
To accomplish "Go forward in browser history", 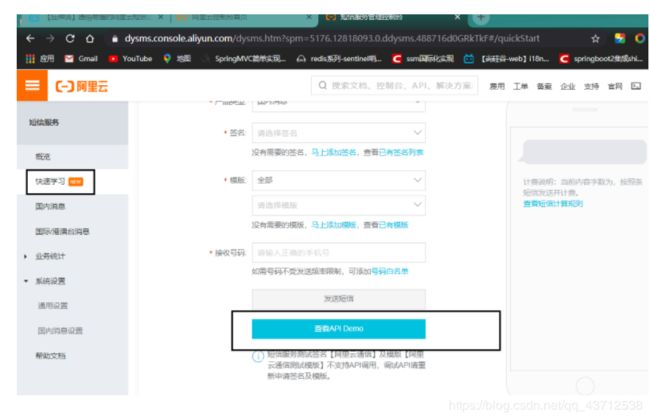I will point(50,39).
